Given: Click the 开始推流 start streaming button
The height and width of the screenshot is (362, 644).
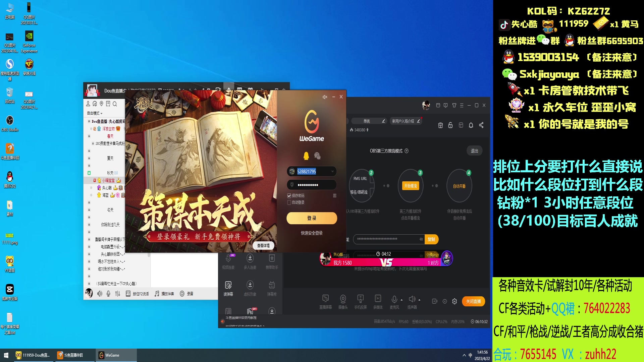Looking at the screenshot, I should coord(411,186).
